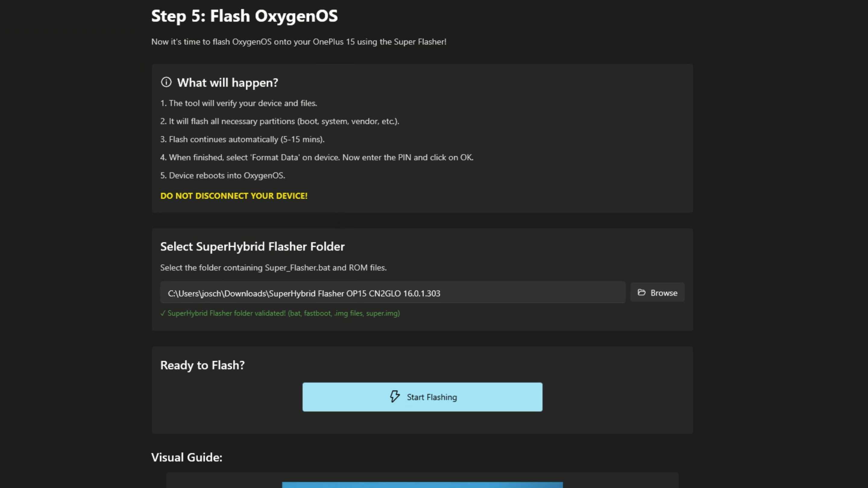Click the 'Select SuperHybrid Flasher Folder' heading
The image size is (868, 488).
point(252,246)
